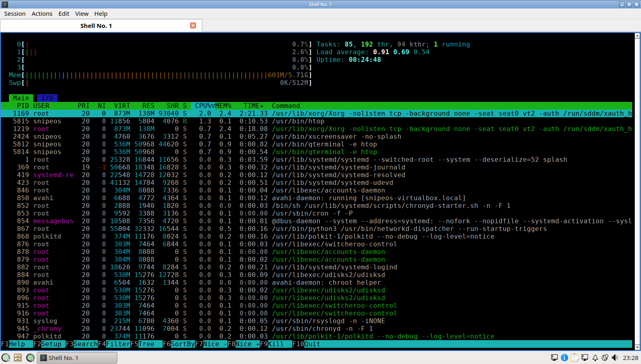Image resolution: width=641 pixels, height=364 pixels.
Task: Click the Shell No. 1 taskbar button
Action: pos(77,358)
